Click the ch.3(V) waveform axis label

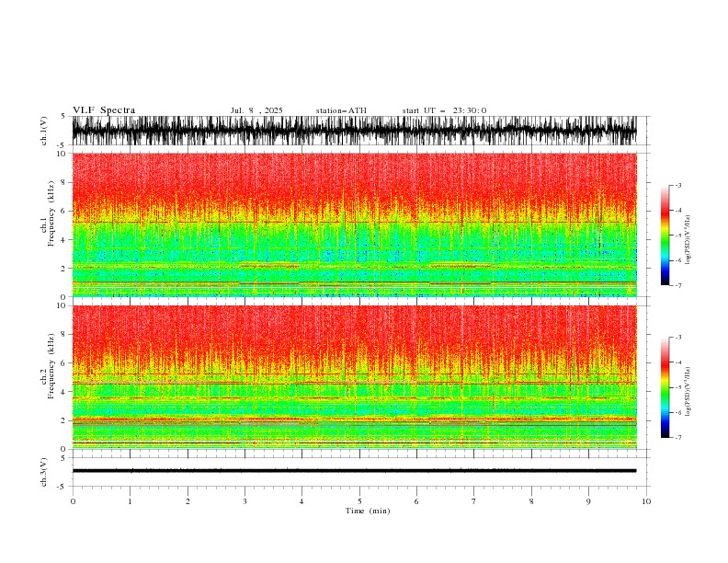click(44, 472)
